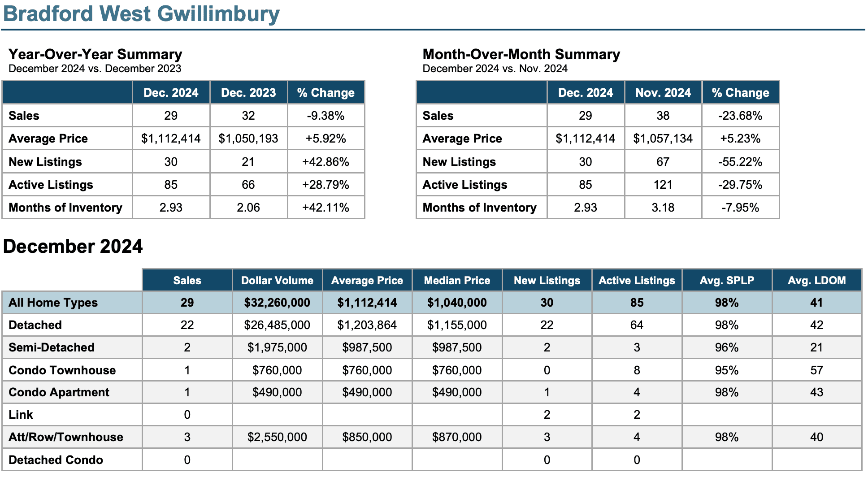Image resolution: width=868 pixels, height=477 pixels.
Task: Click the Bradford West Gwillimbury page title
Action: tap(141, 14)
